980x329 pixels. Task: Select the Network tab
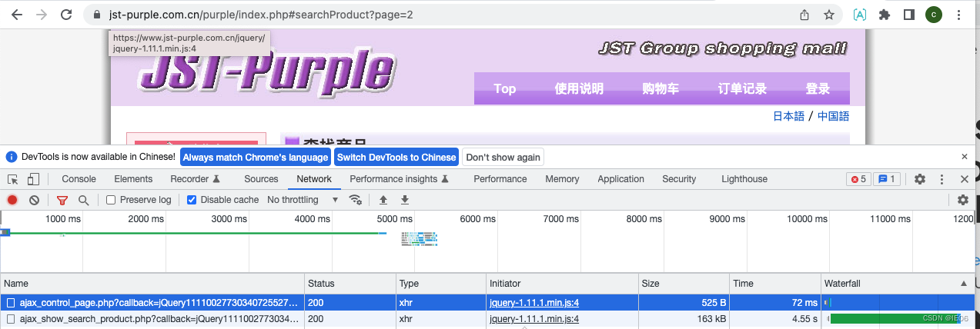point(314,179)
